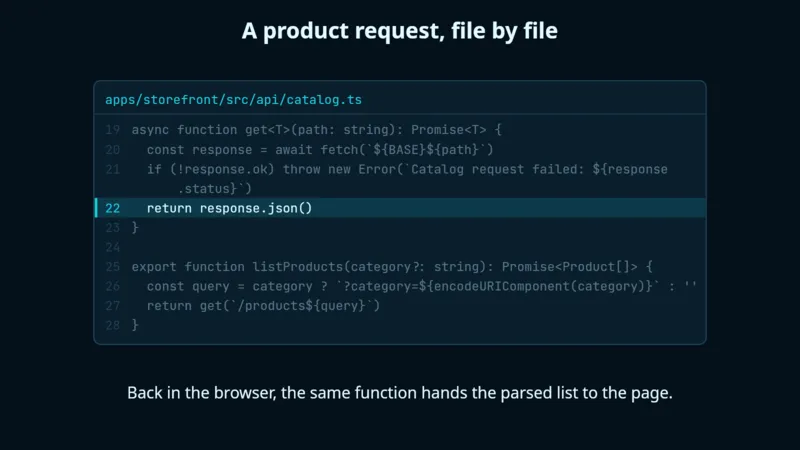Click the highlighted line number 22
This screenshot has width=800, height=450.
coord(112,208)
